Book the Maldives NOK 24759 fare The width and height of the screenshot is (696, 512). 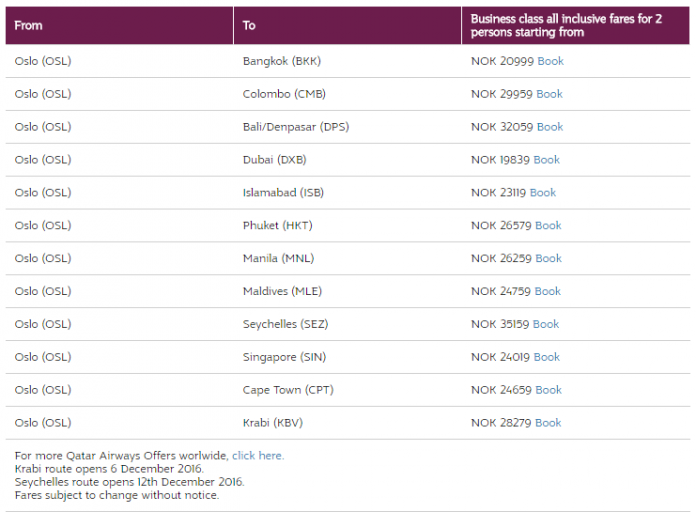(x=548, y=291)
